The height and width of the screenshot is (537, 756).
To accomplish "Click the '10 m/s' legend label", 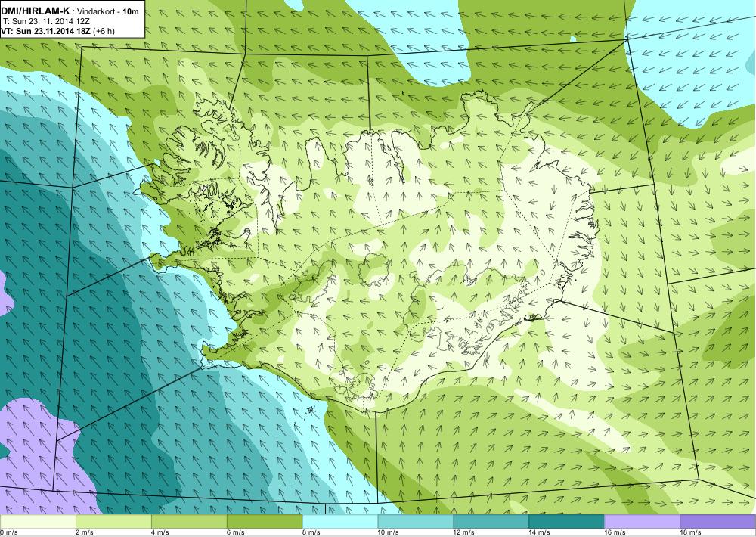I will (389, 532).
